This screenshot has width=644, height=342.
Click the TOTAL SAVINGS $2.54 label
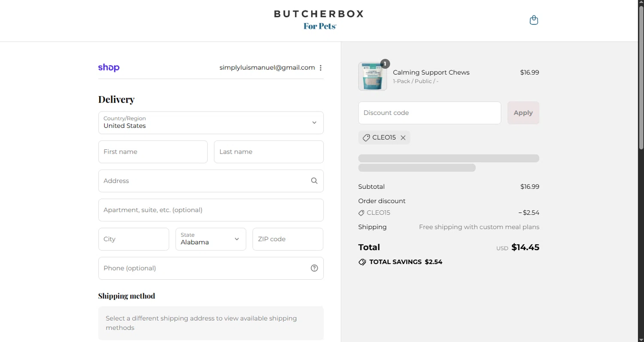click(406, 262)
